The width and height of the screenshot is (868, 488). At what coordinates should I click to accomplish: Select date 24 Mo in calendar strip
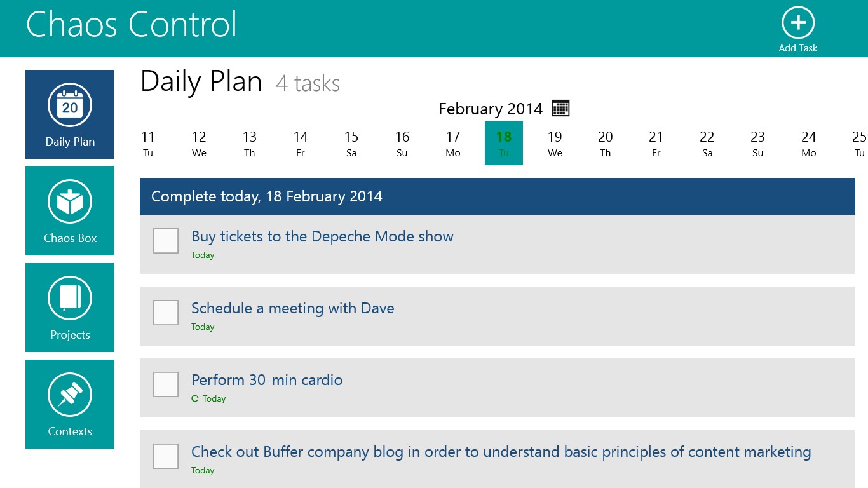pos(808,144)
